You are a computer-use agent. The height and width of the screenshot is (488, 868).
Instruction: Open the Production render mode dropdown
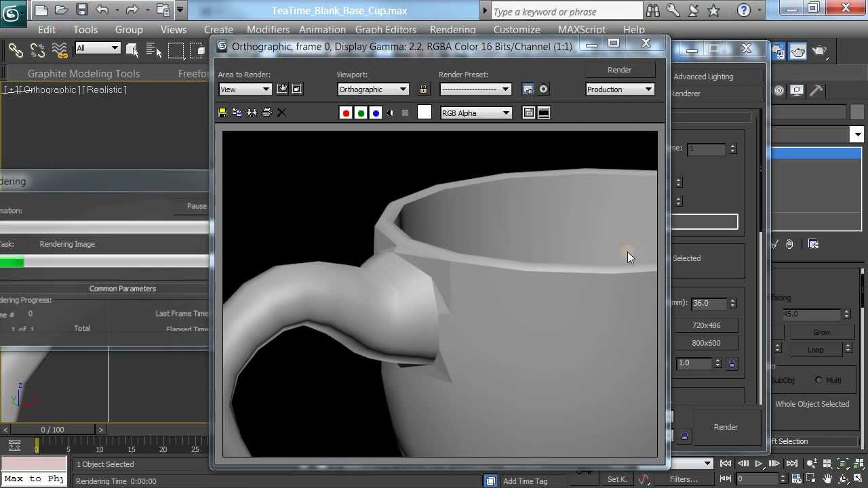[x=620, y=89]
